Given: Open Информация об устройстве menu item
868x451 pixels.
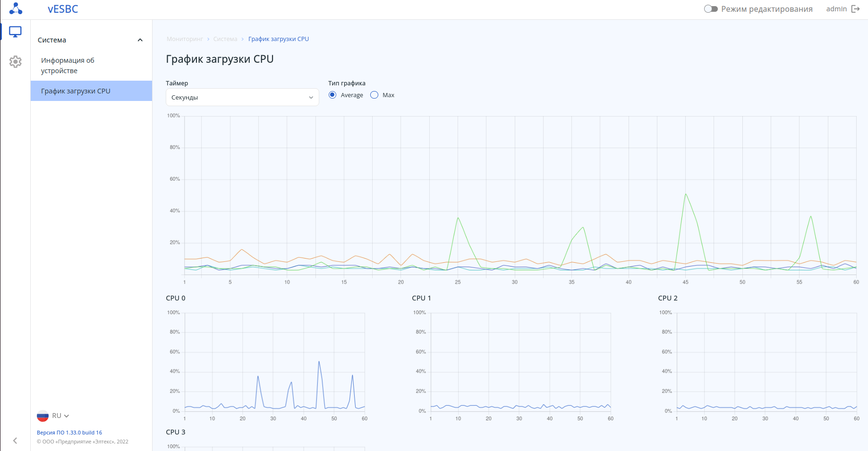Looking at the screenshot, I should pyautogui.click(x=68, y=66).
